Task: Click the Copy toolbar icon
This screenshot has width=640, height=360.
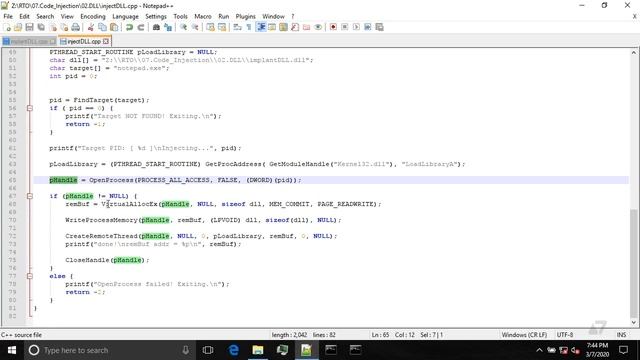Action: point(102,27)
